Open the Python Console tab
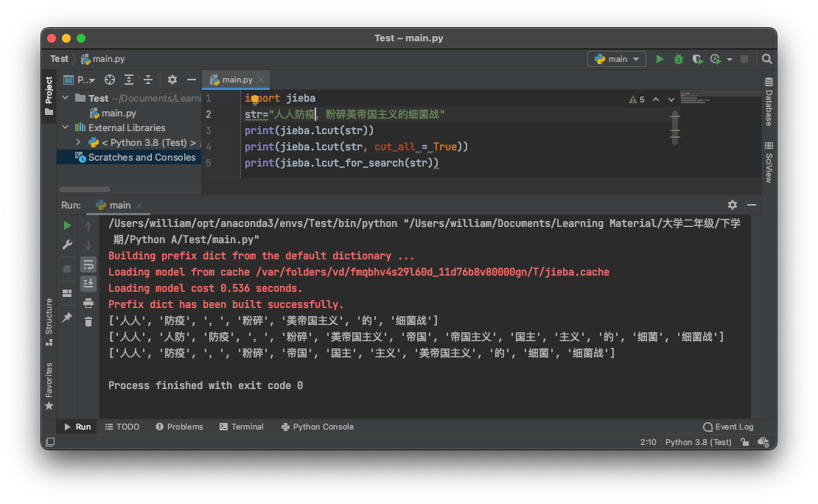818x504 pixels. 317,427
